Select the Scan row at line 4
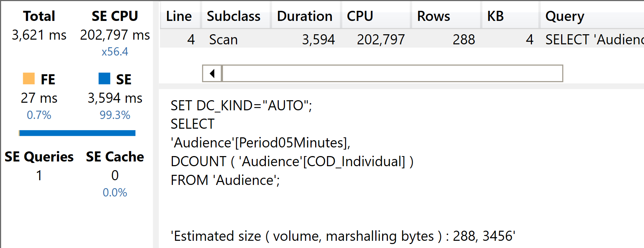 [223, 40]
